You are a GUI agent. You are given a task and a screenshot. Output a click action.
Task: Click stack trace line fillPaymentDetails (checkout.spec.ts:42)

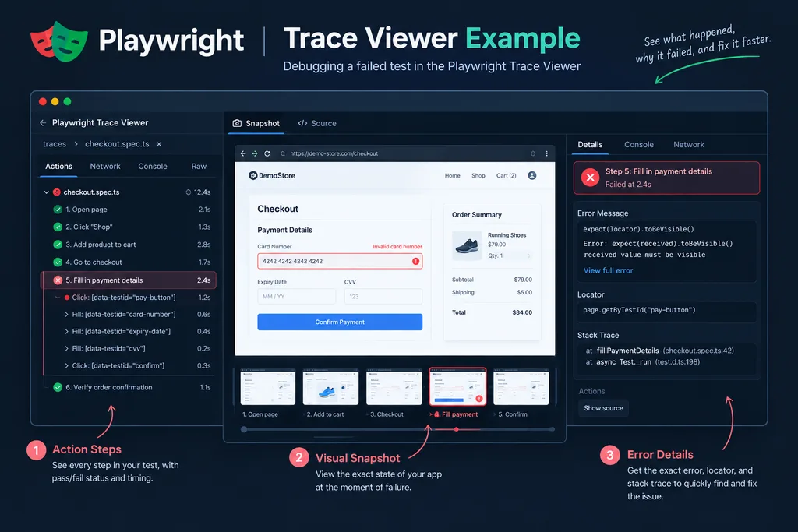[x=659, y=351]
